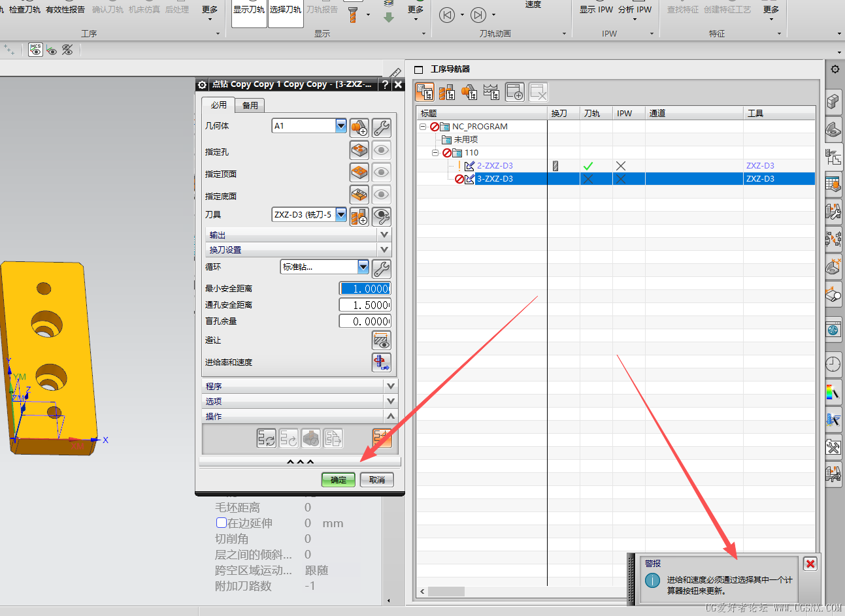Open the assembly navigator sidebar tab
The width and height of the screenshot is (845, 616).
pyautogui.click(x=833, y=101)
